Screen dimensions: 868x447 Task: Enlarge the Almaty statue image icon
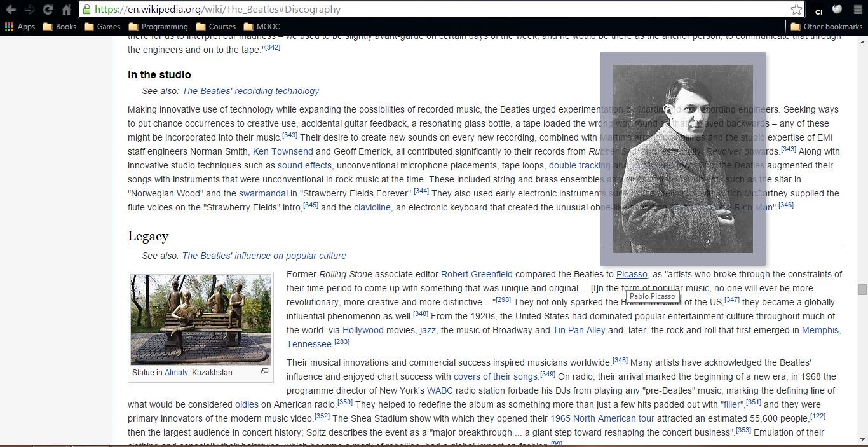(265, 371)
